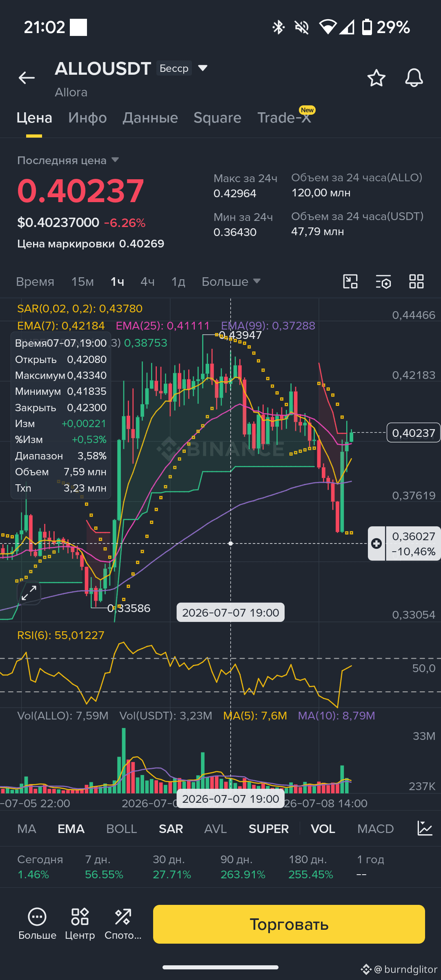Toggle the AVL indicator

[215, 829]
